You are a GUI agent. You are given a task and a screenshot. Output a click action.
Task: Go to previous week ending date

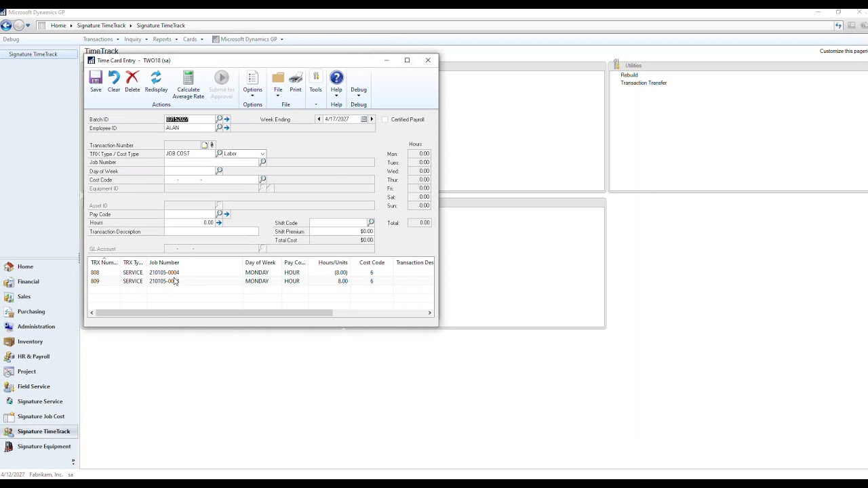(319, 119)
